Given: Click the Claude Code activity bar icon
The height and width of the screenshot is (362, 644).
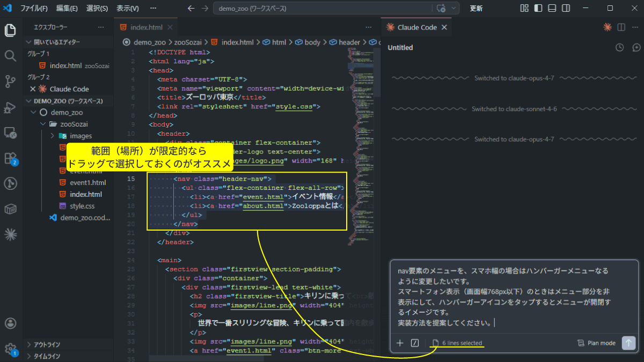Looking at the screenshot, I should 10,234.
